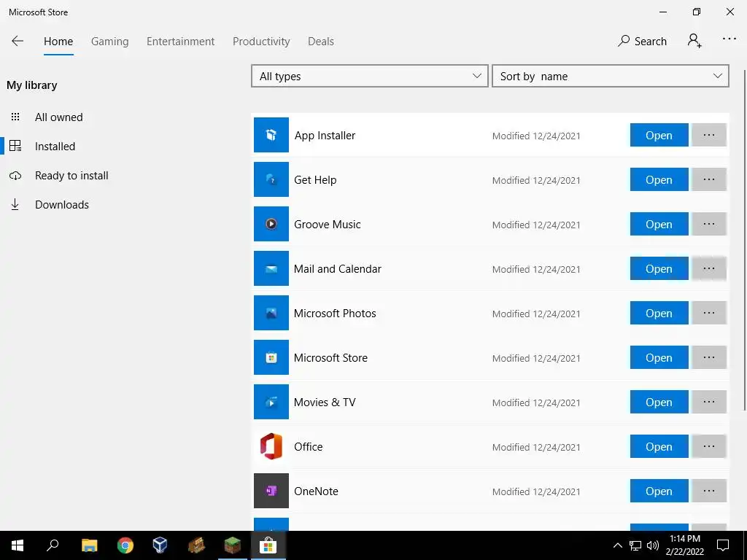Viewport: 747px width, 560px height.
Task: Open more options for Get Help
Action: (709, 179)
